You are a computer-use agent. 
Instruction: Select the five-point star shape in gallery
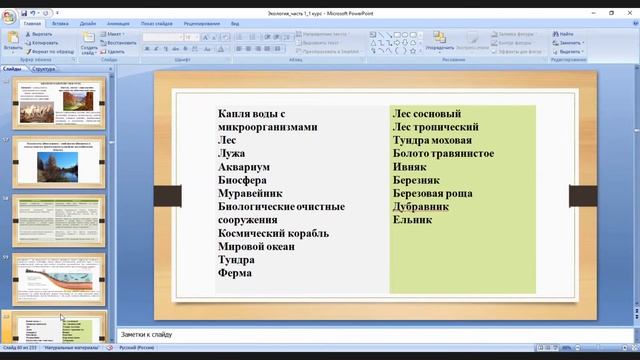pos(413,51)
